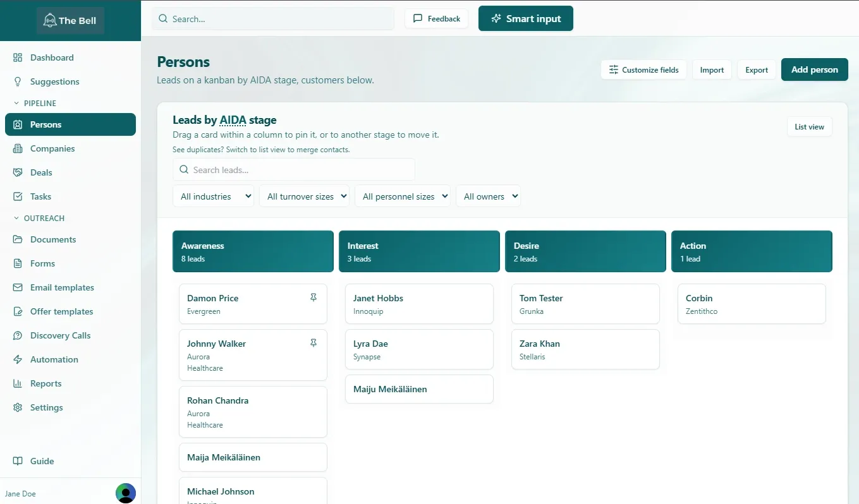Open the Corbin Zentithco card

752,304
